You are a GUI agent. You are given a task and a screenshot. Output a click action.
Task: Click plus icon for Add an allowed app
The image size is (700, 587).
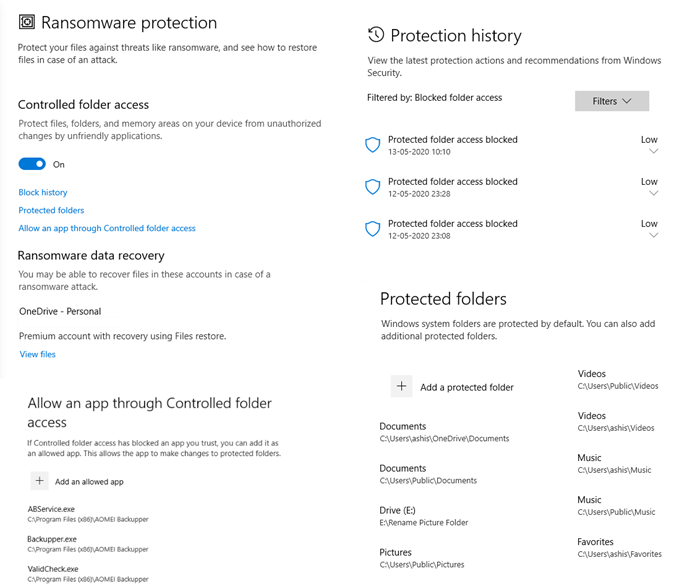tap(39, 481)
